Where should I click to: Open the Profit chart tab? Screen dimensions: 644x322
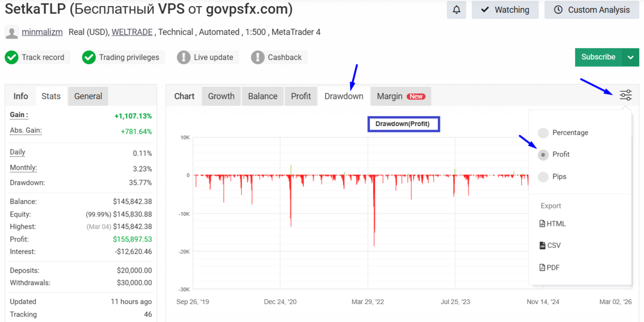[x=301, y=96]
